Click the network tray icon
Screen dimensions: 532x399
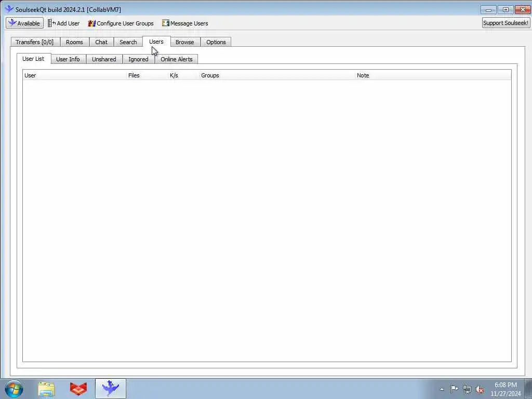point(467,390)
